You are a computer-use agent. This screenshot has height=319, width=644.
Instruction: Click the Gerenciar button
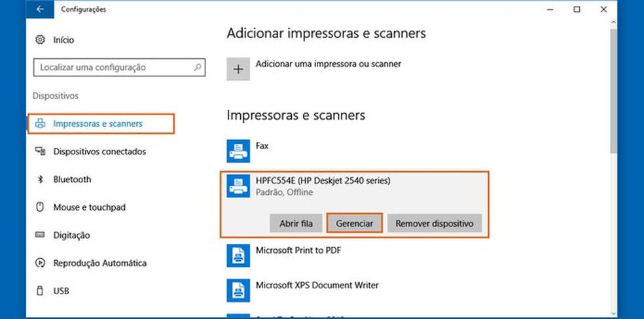(x=354, y=224)
